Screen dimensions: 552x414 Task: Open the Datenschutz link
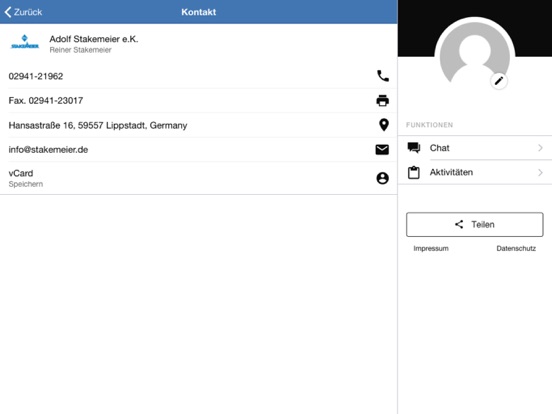click(516, 249)
